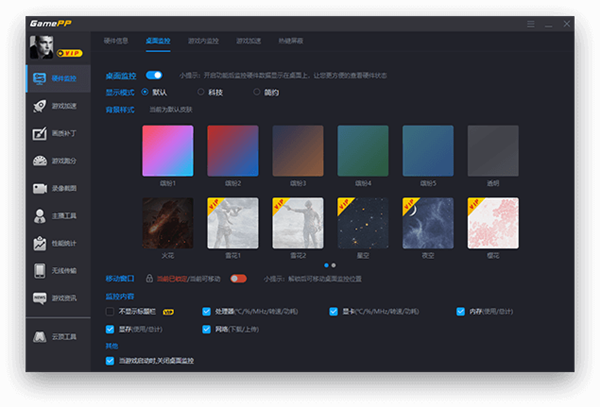The height and width of the screenshot is (407, 600).
Task: Open the performance statistics chart item
Action: (x=58, y=243)
